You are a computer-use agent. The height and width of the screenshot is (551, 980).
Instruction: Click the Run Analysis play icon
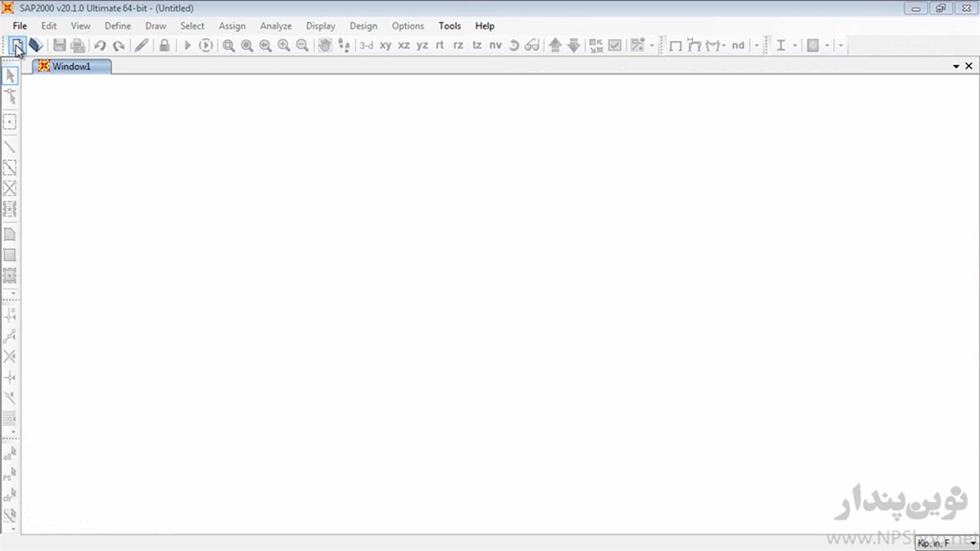coord(187,46)
